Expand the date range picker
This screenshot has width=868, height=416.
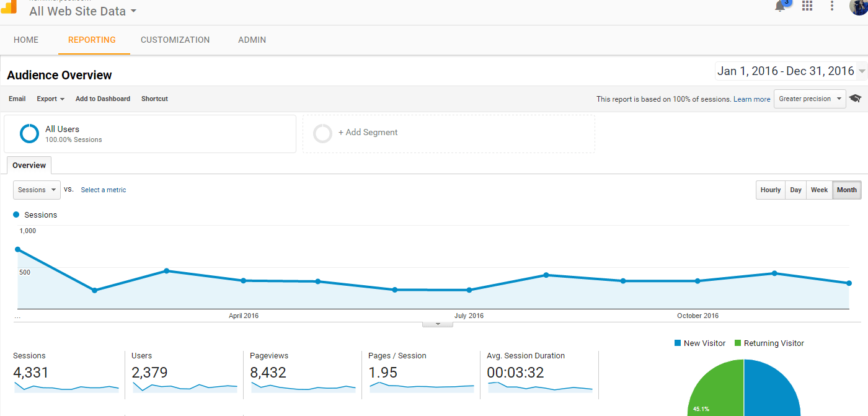pyautogui.click(x=790, y=71)
